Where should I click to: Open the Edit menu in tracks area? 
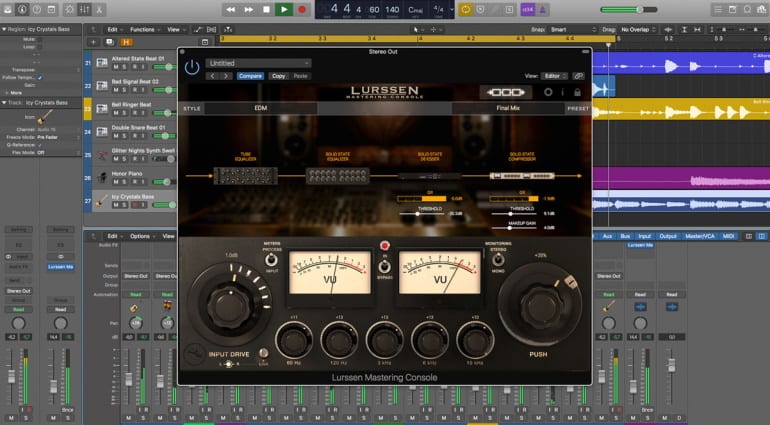tap(114, 29)
